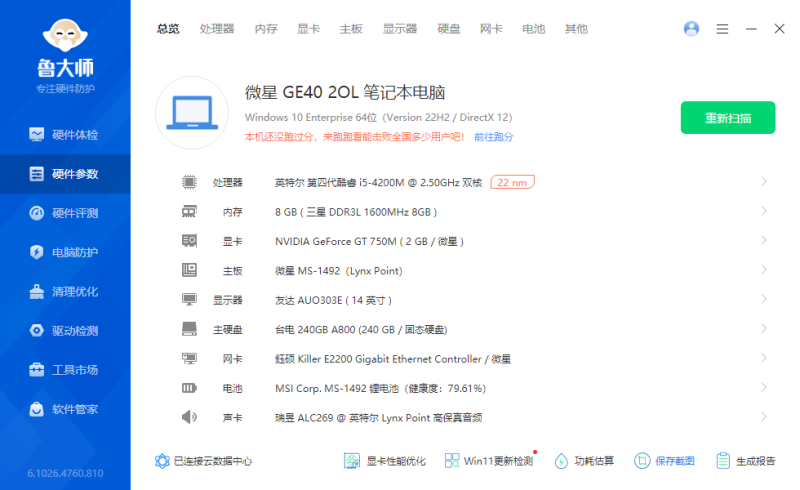Switch to the 显卡 tab
Viewport: 800px width, 490px height.
pyautogui.click(x=308, y=29)
